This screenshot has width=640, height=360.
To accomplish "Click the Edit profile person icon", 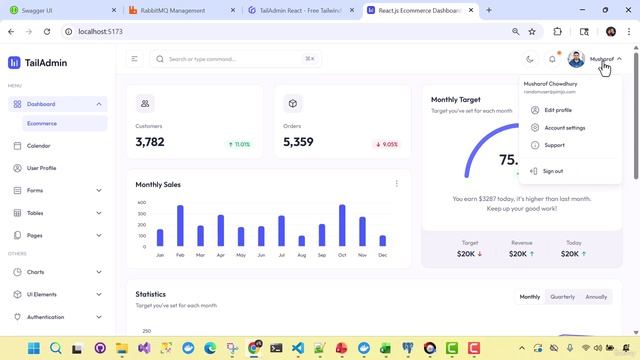I will pos(535,110).
